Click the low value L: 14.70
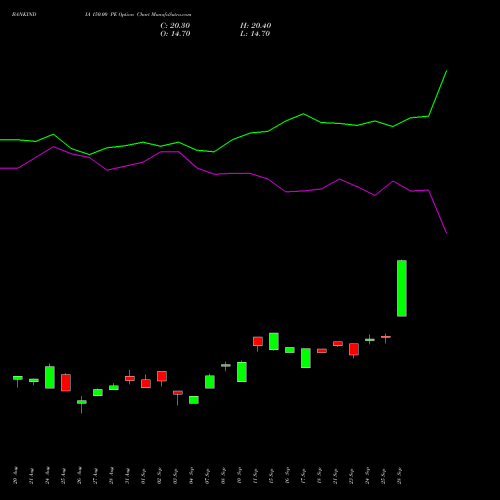 (255, 34)
